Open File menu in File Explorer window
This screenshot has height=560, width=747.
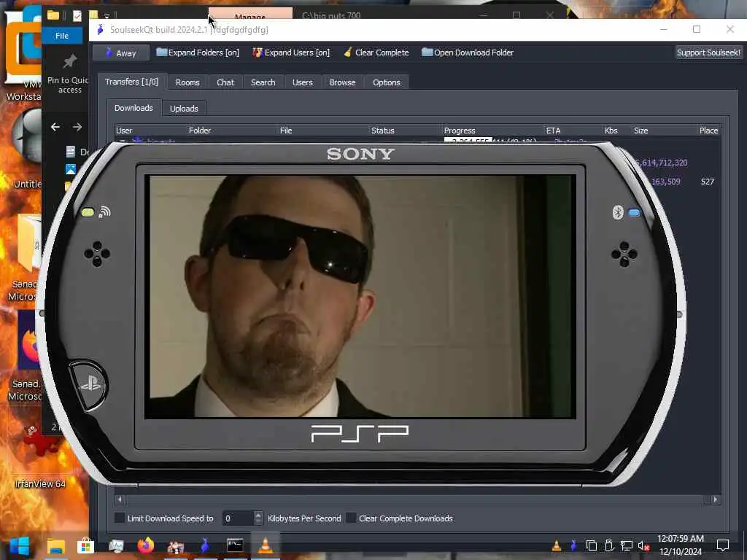(x=62, y=36)
